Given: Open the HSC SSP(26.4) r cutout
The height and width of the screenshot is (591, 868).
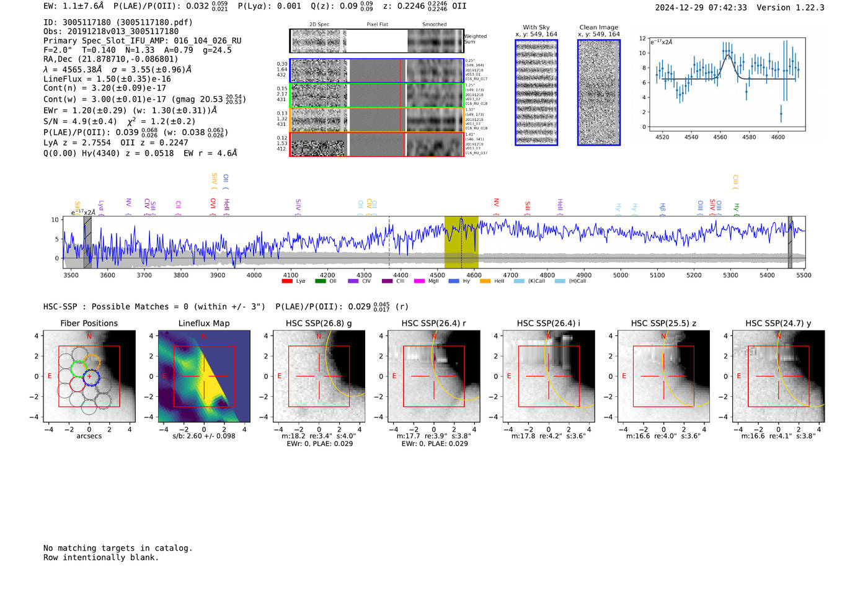Looking at the screenshot, I should 434,376.
